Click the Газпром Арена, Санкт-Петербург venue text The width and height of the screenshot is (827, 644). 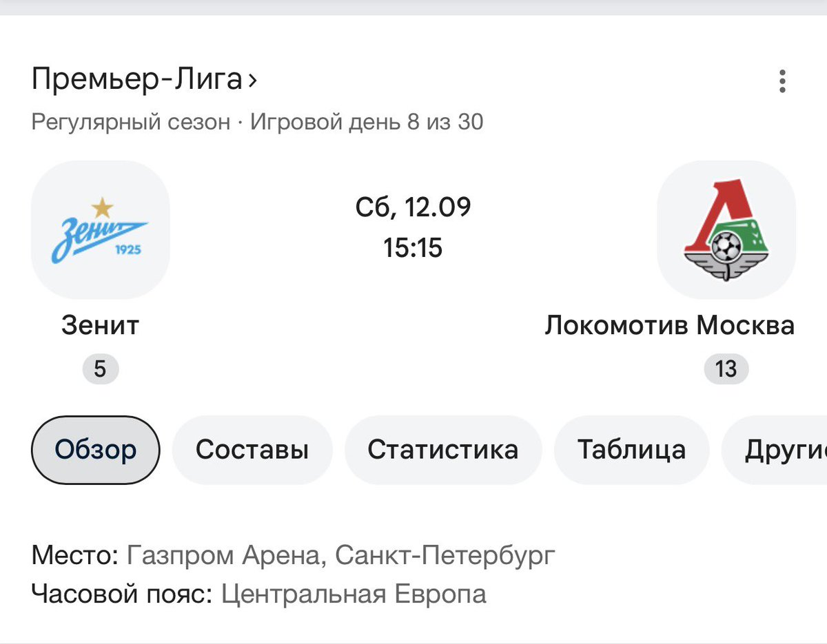(x=341, y=555)
